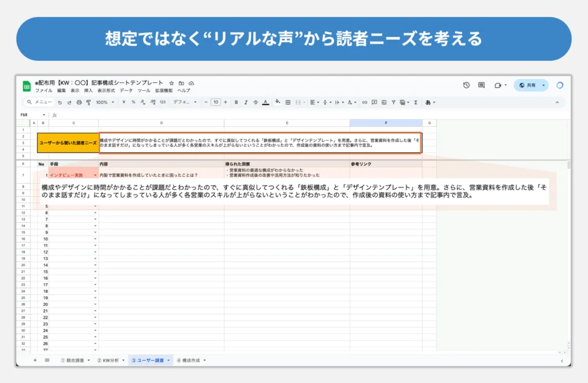Open the version history clock icon
This screenshot has height=383, width=588.
[466, 85]
